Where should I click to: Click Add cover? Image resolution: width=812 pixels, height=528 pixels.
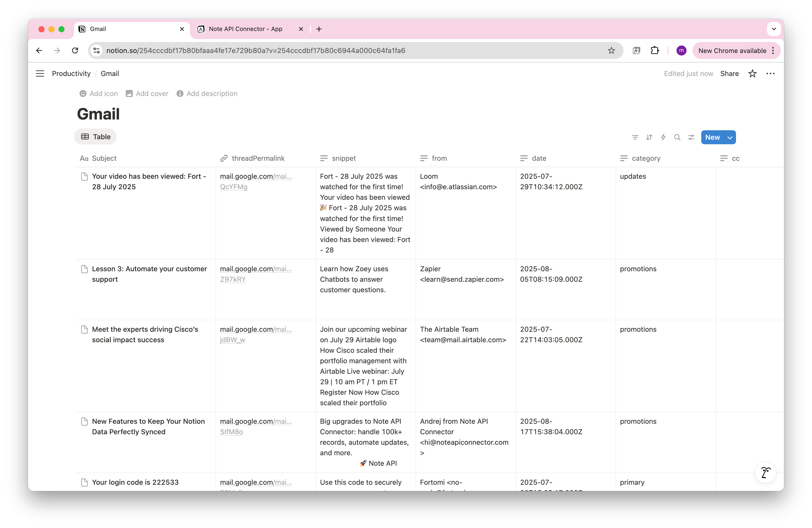tap(147, 93)
